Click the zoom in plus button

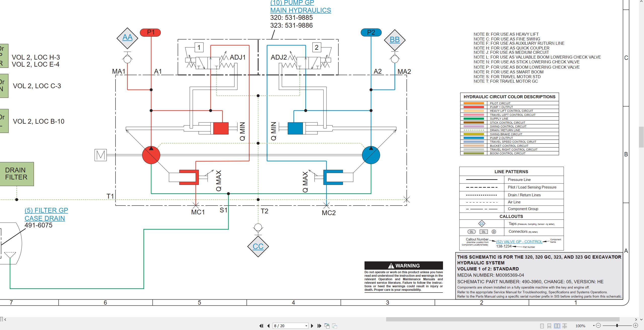pyautogui.click(x=635, y=325)
